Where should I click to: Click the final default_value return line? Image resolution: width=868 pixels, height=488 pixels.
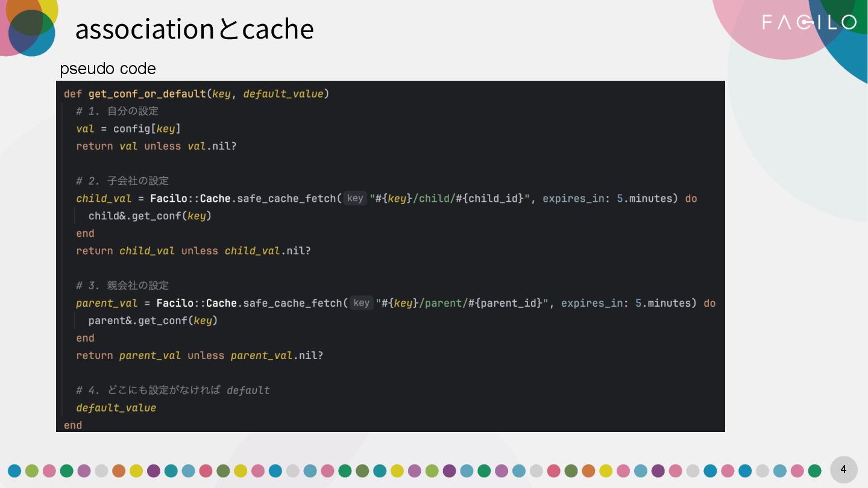[116, 408]
